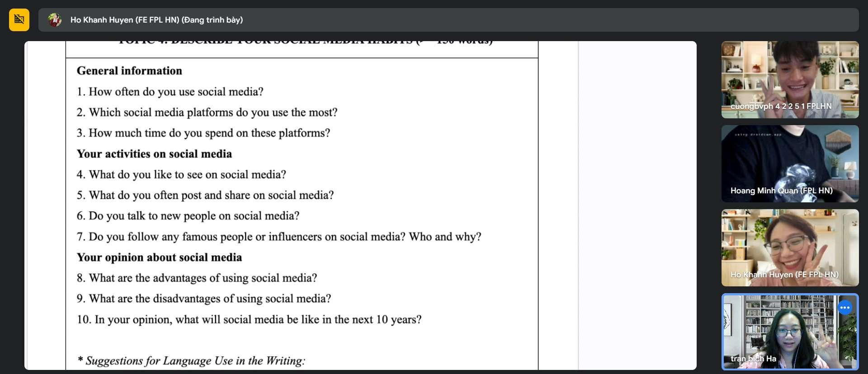
Task: Click question 1 about how often
Action: point(170,92)
